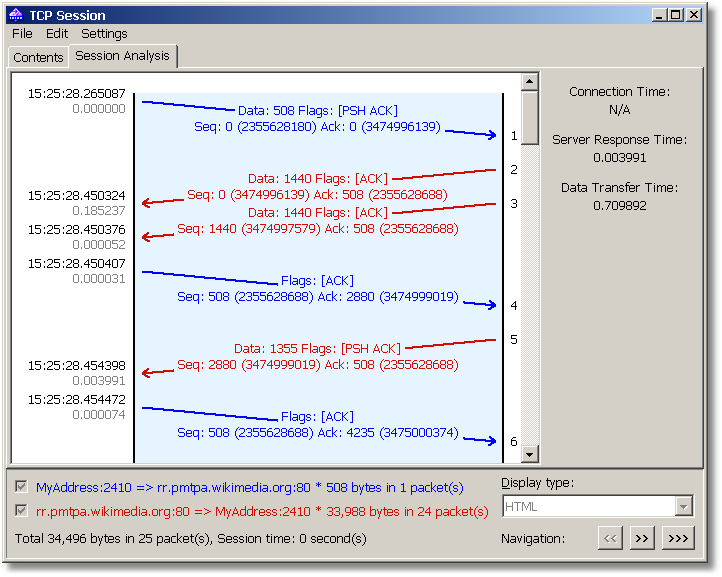The width and height of the screenshot is (722, 577).
Task: Click the delta time 0.000052
Action: coord(99,245)
